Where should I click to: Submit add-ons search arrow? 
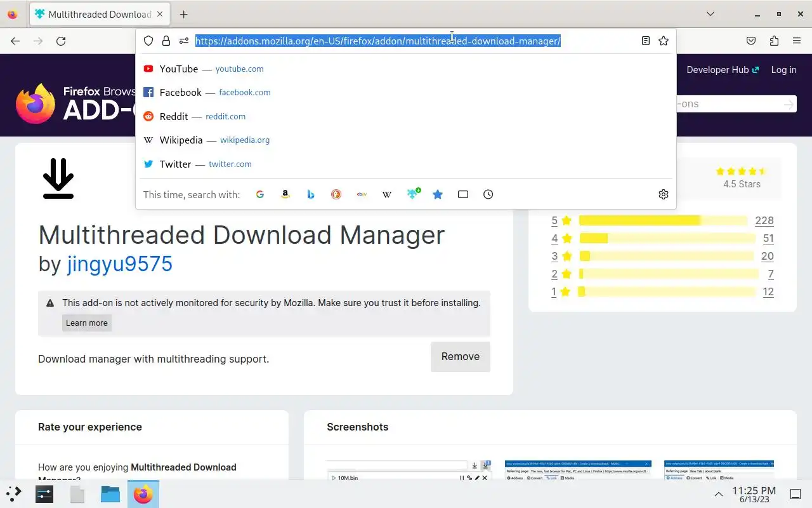pos(789,104)
